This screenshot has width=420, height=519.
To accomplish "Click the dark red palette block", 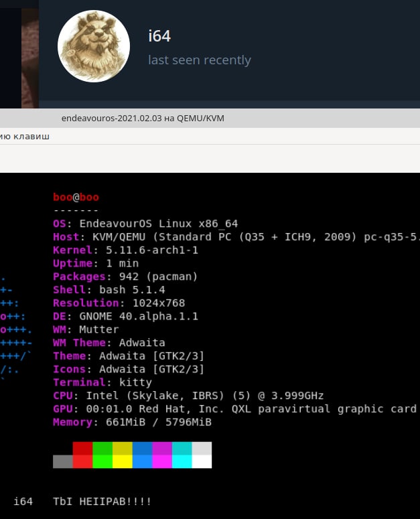I will point(83,448).
